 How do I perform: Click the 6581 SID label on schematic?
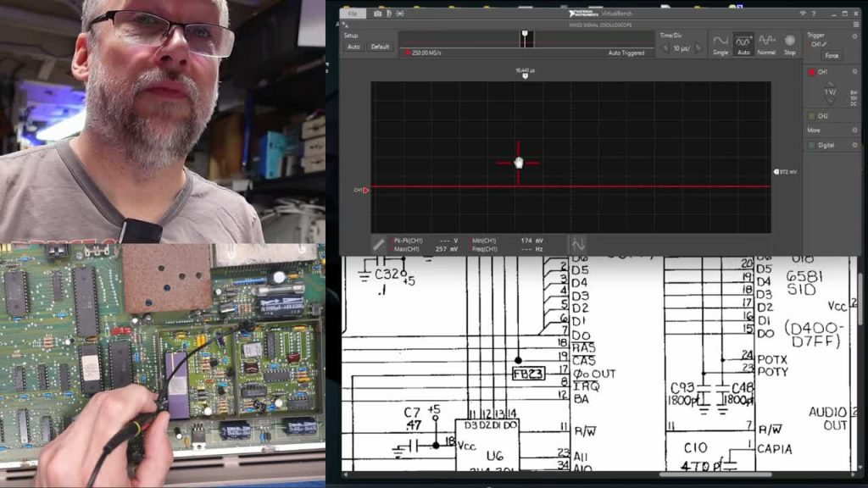[x=804, y=283]
